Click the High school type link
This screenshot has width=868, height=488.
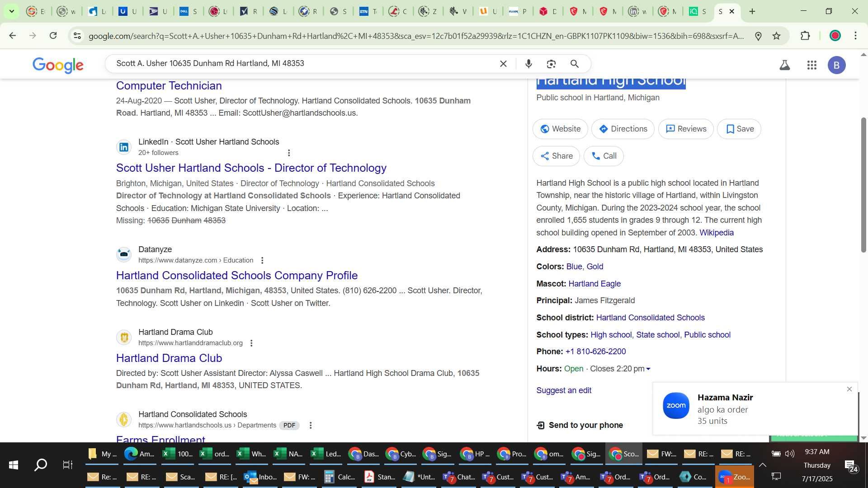click(611, 335)
